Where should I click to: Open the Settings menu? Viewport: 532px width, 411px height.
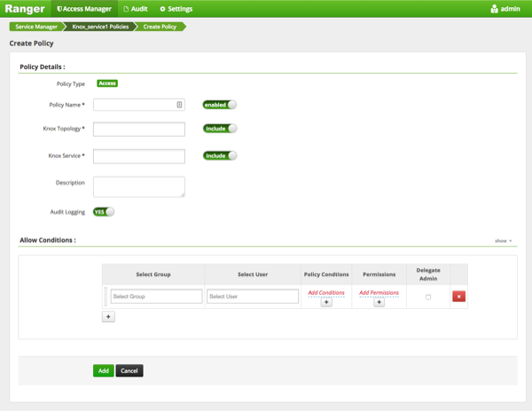tap(176, 9)
